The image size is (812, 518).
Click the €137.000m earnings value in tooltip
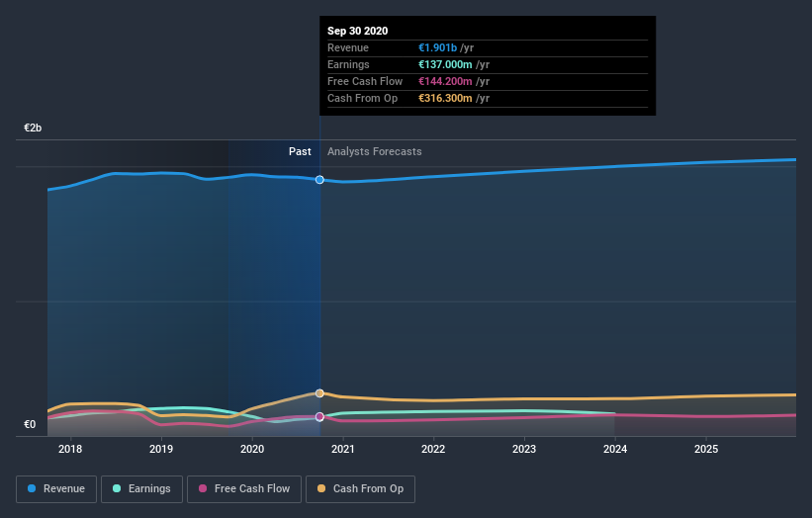[x=445, y=64]
